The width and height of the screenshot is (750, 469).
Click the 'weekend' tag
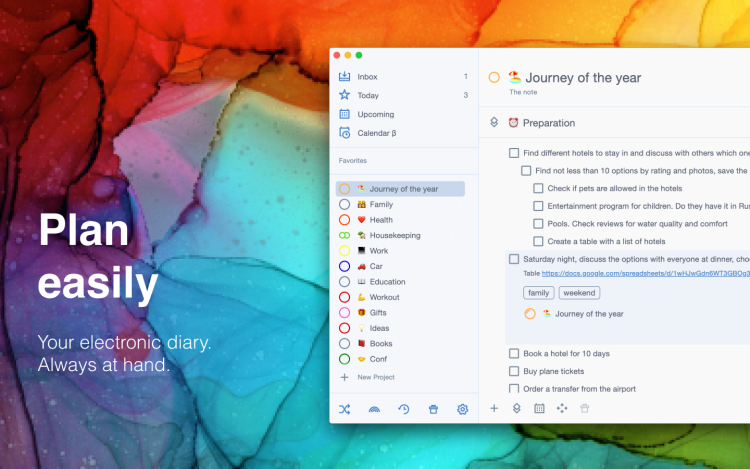point(579,293)
